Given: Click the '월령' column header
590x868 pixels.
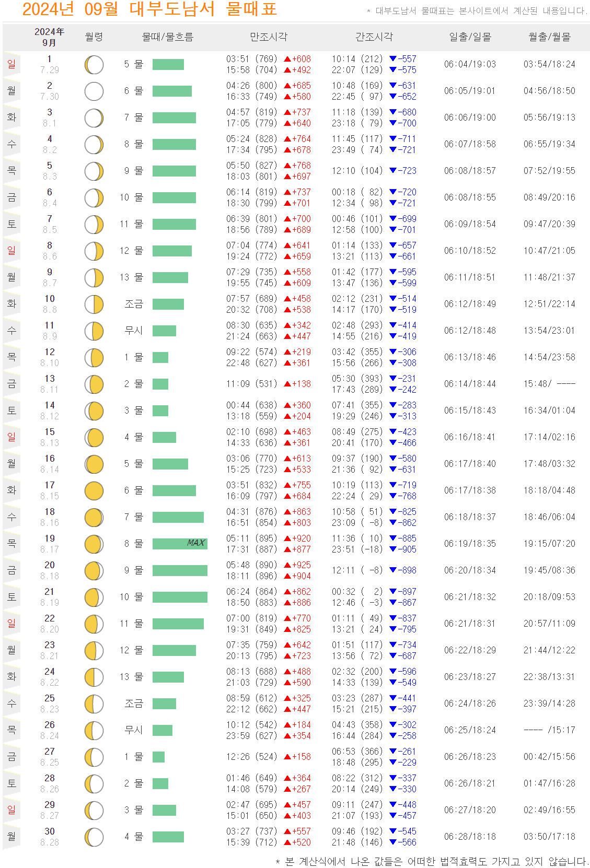Looking at the screenshot, I should (94, 37).
